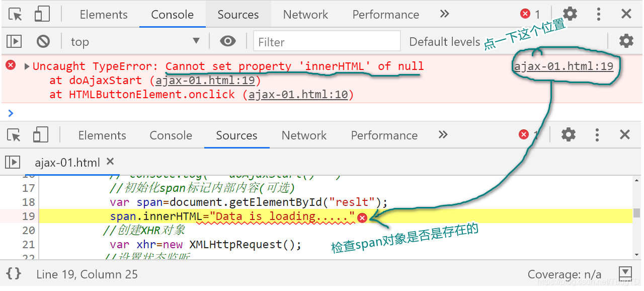Show console sidebar
Image resolution: width=644 pixels, height=291 pixels.
coord(14,41)
